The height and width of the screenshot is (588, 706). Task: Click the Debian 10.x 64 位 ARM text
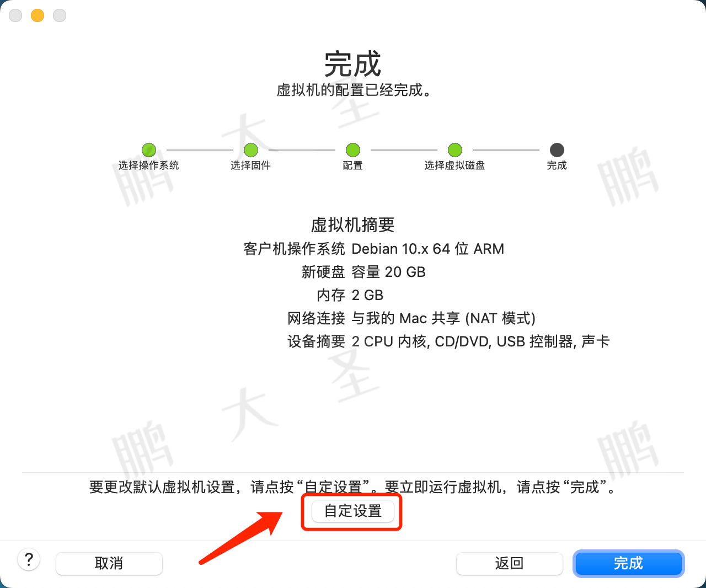[x=428, y=249]
